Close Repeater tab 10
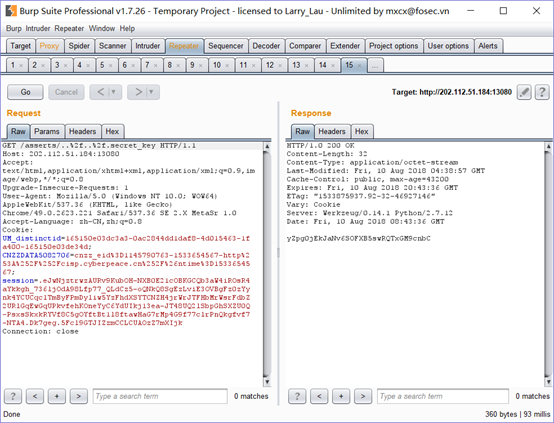 pos(227,65)
